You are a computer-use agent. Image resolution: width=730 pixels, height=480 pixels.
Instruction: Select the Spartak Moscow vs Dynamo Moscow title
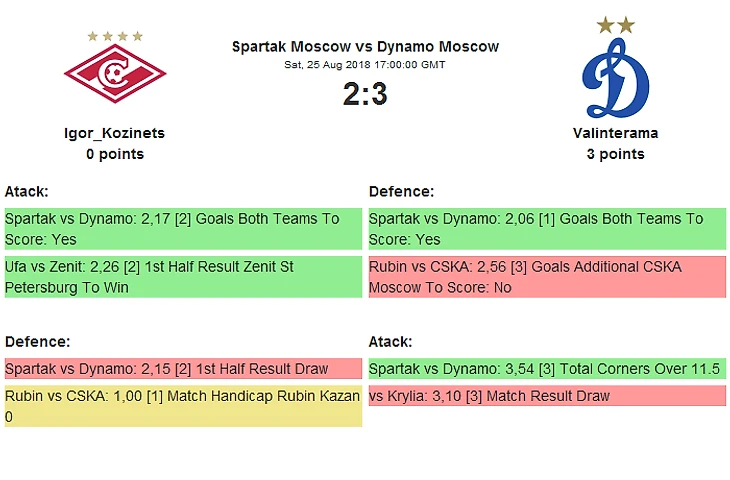365,46
